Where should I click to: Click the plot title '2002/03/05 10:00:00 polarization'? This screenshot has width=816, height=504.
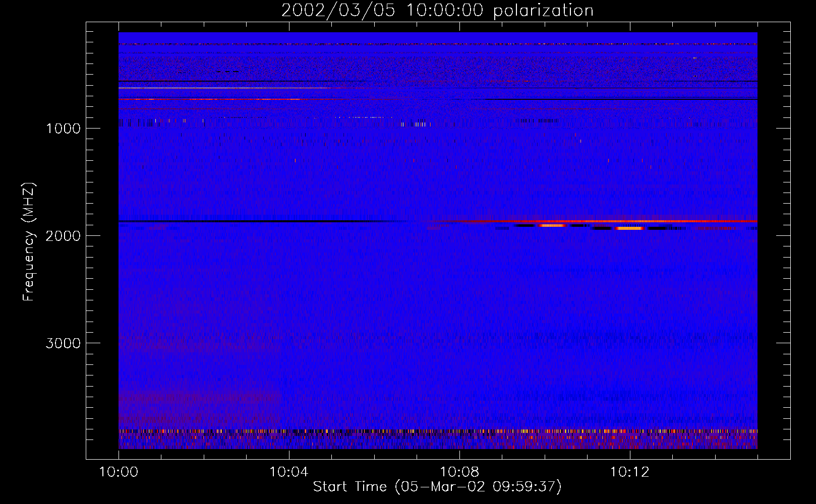point(437,10)
